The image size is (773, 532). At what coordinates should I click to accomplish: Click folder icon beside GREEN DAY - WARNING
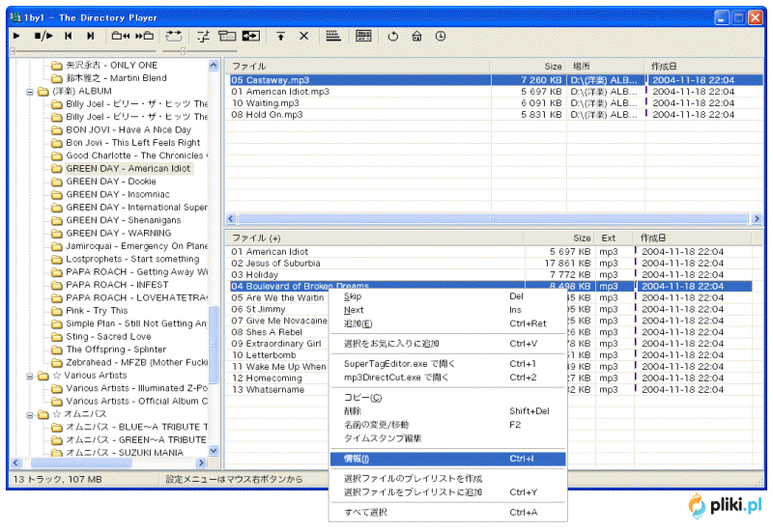tap(57, 233)
